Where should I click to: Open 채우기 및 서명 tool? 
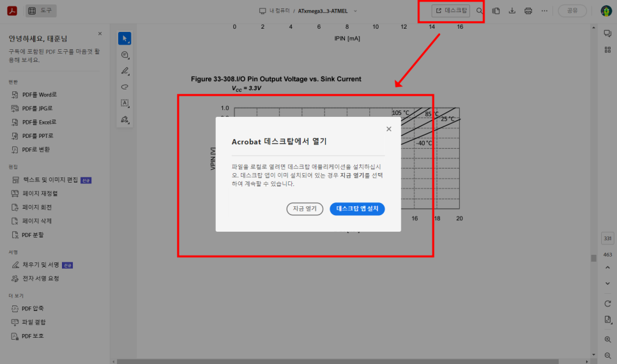(x=42, y=265)
